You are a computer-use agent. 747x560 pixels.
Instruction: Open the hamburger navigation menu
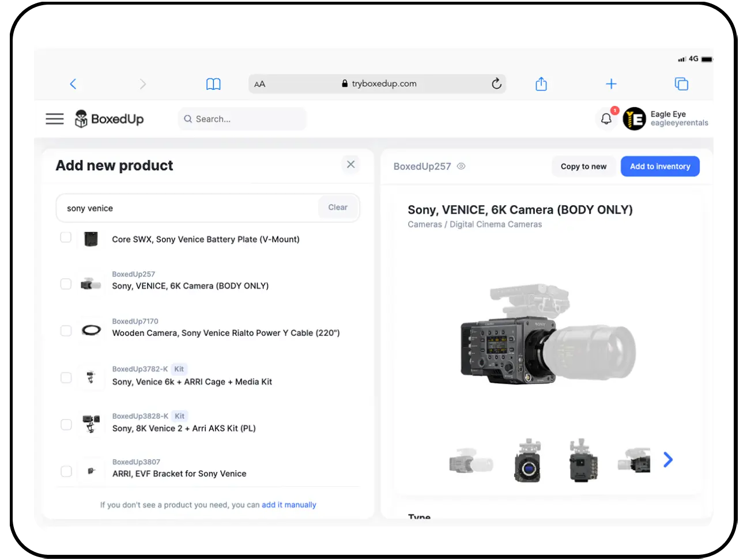point(54,119)
